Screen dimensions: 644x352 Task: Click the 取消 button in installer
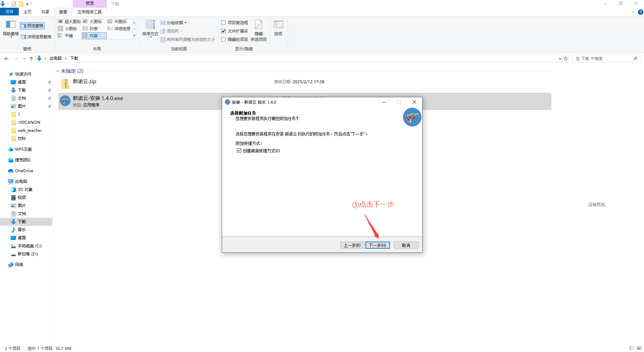(x=406, y=245)
